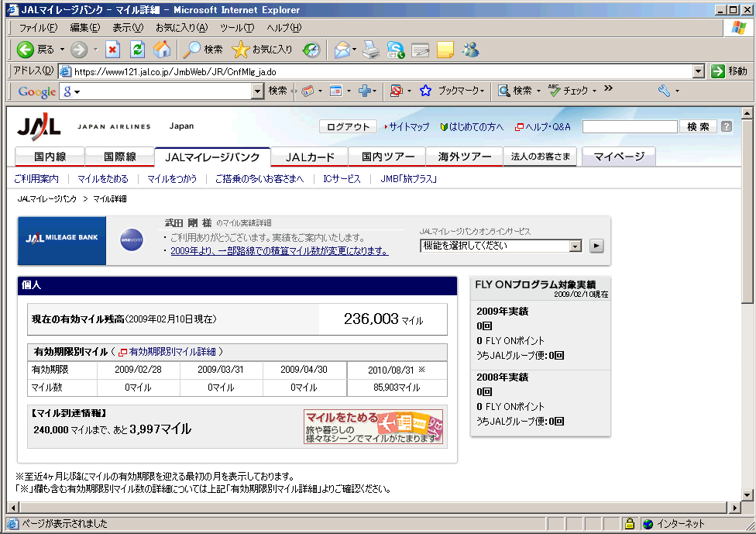Open Favorites star icon

[x=240, y=49]
